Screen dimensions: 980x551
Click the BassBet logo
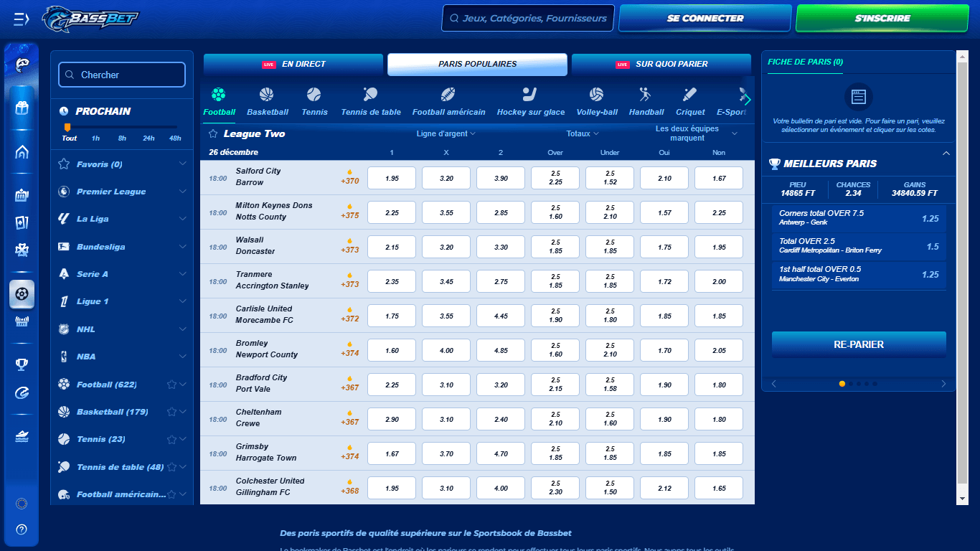[90, 19]
